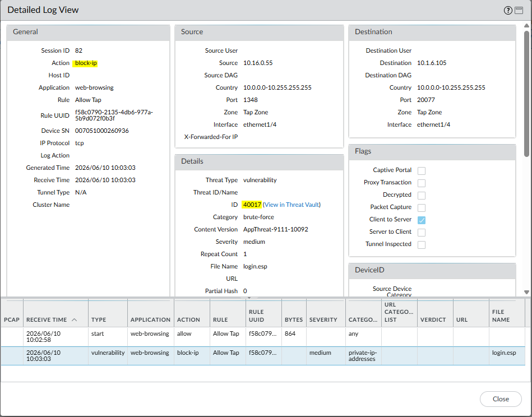The width and height of the screenshot is (532, 417).
Task: Open the help question mark icon
Action: pos(507,11)
